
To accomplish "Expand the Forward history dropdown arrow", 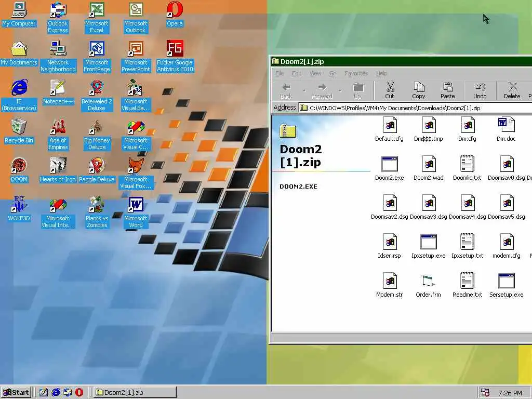I will pyautogui.click(x=340, y=90).
